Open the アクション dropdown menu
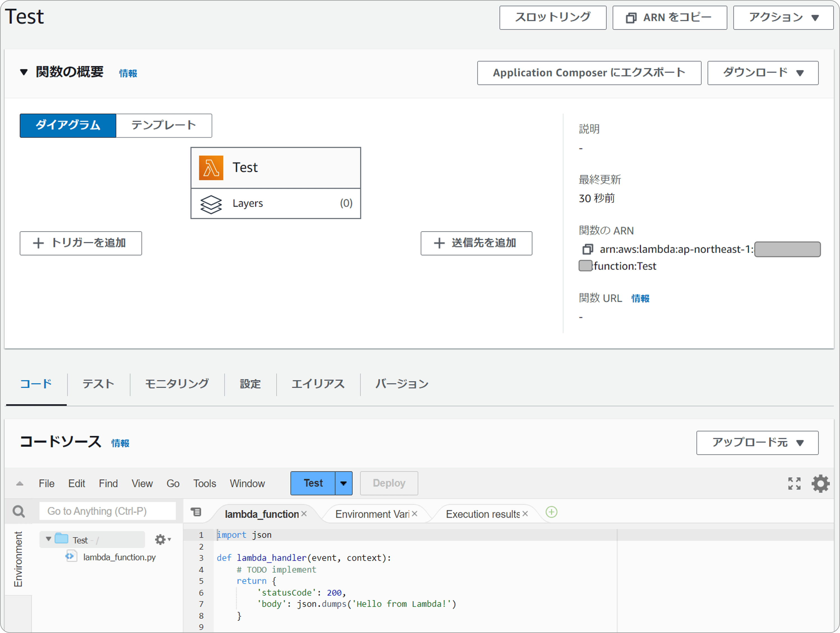The height and width of the screenshot is (633, 840). (x=783, y=17)
